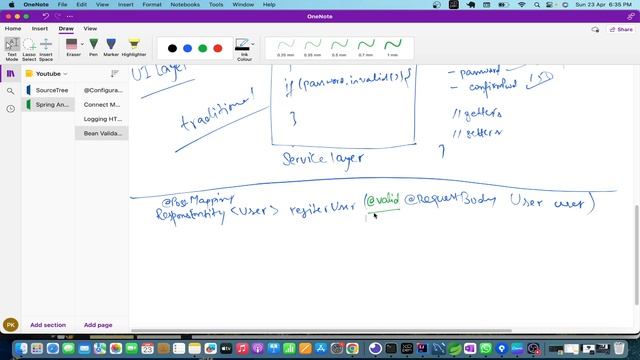Set pen thickness to 0.7 mm
The width and height of the screenshot is (640, 360).
click(x=366, y=48)
